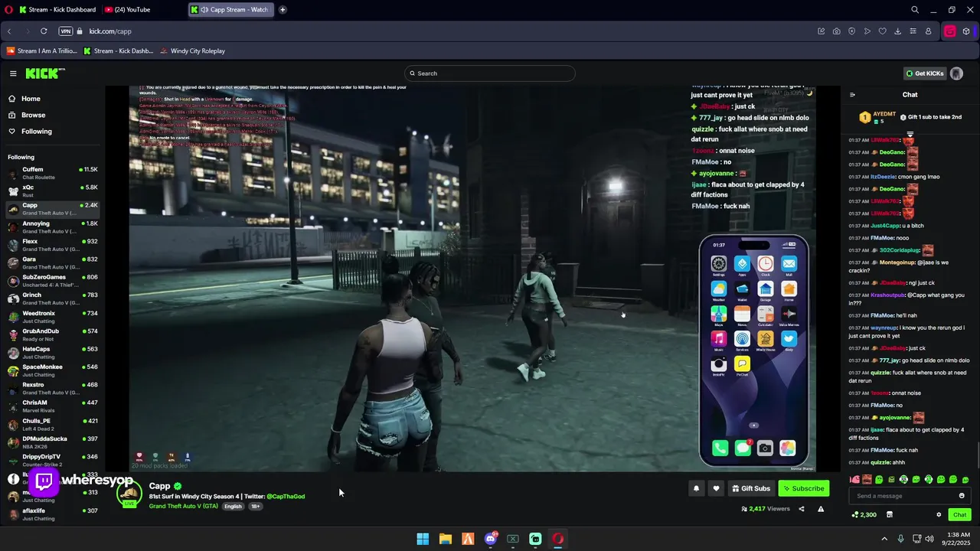
Task: Toggle the VPN badge in the address bar
Action: 66,31
